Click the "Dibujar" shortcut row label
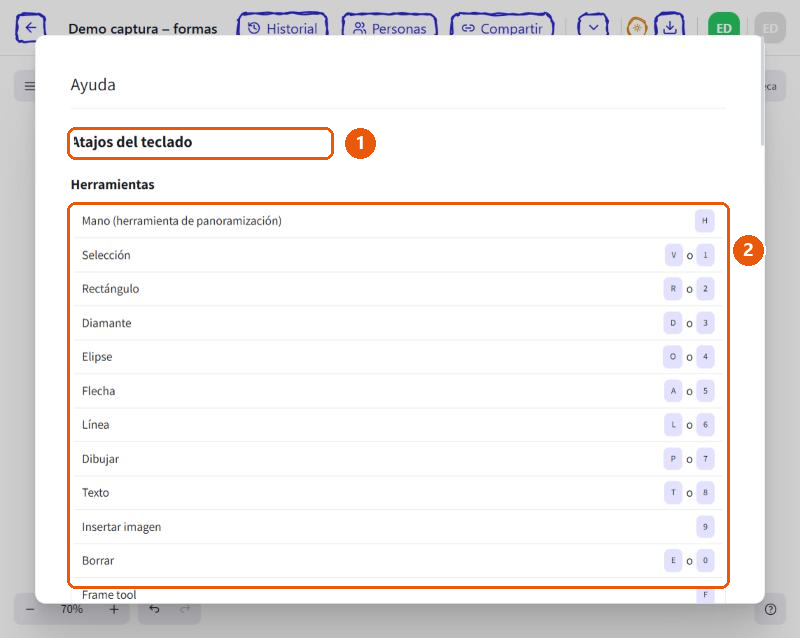The width and height of the screenshot is (800, 638). coord(101,459)
